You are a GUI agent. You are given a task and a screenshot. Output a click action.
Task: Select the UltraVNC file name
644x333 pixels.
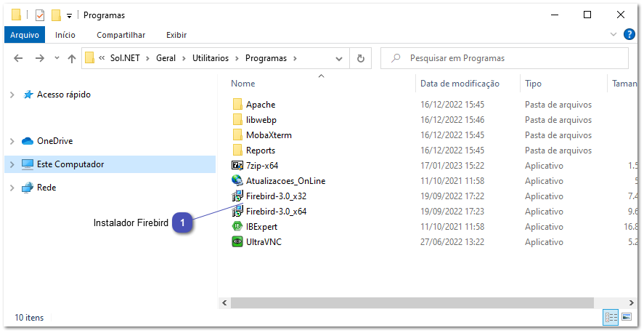tap(264, 241)
